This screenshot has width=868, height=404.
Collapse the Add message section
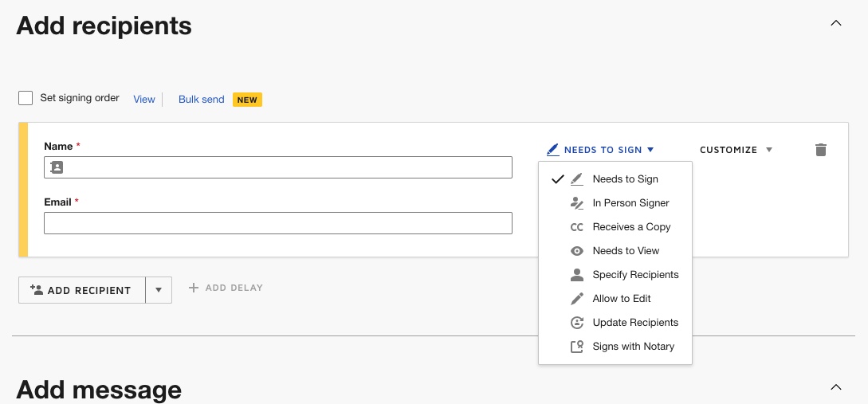point(836,386)
